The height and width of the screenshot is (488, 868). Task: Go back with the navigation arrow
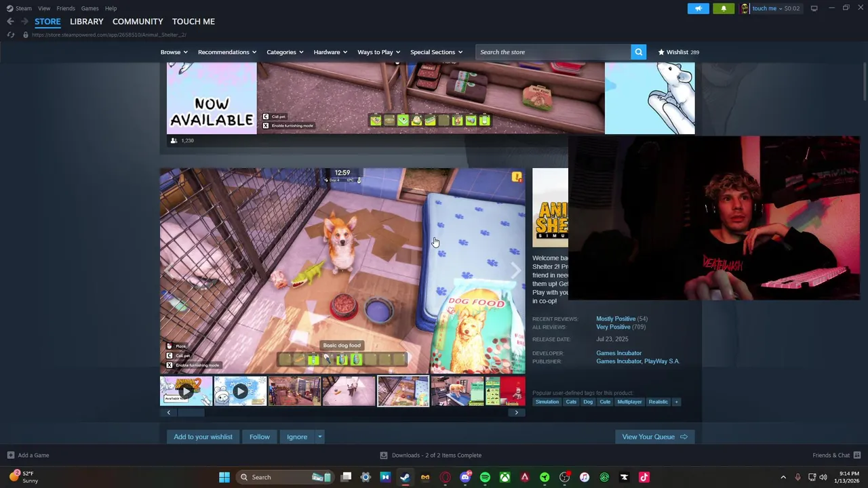tap(10, 22)
